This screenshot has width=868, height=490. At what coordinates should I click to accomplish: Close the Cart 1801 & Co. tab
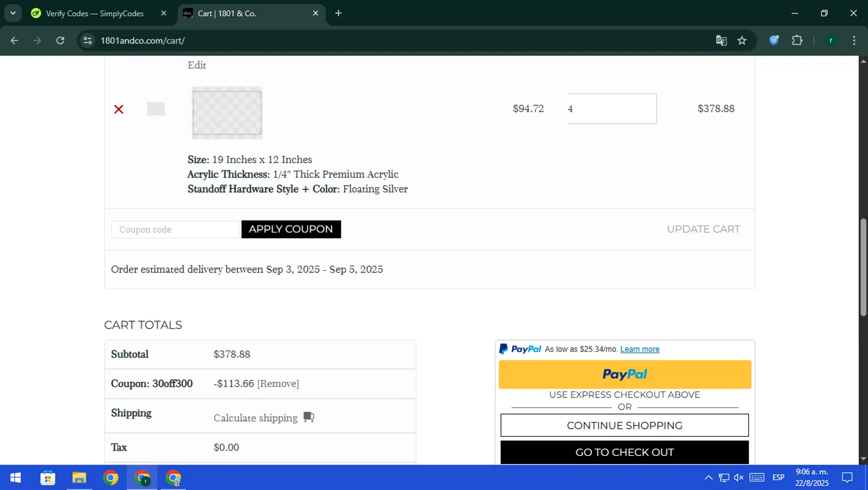pyautogui.click(x=315, y=13)
